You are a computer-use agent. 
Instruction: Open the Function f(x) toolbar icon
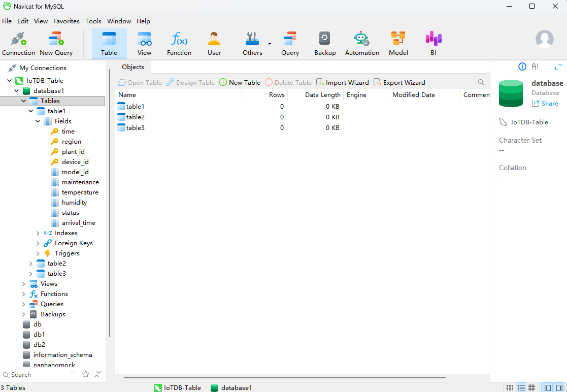(179, 39)
